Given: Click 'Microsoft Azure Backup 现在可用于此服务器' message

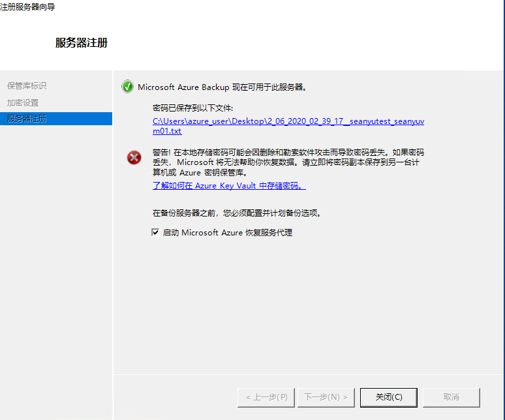Looking at the screenshot, I should point(222,87).
